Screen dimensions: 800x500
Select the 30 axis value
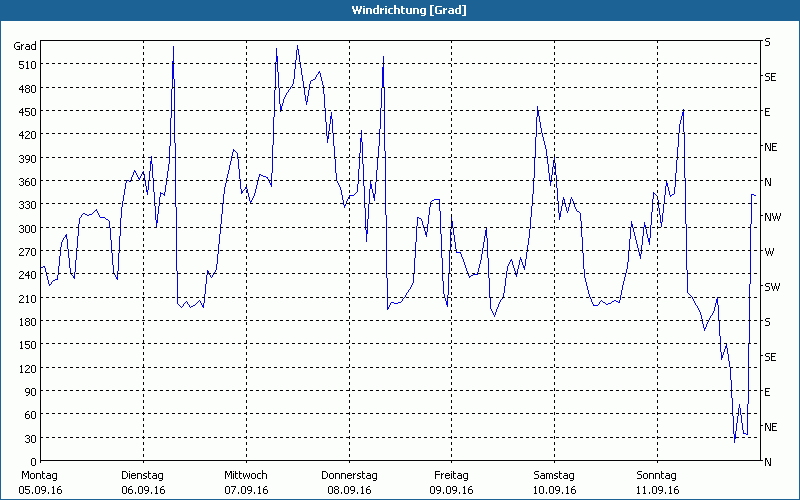point(30,438)
